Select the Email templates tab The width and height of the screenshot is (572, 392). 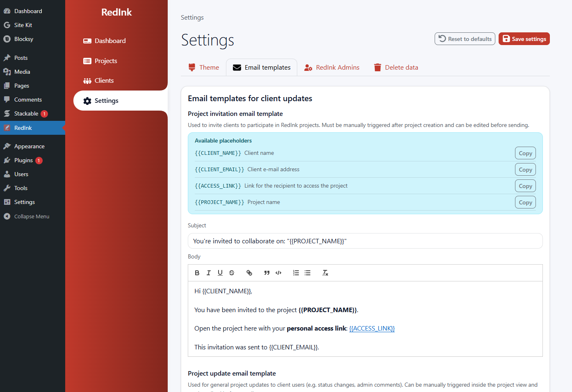pyautogui.click(x=262, y=68)
